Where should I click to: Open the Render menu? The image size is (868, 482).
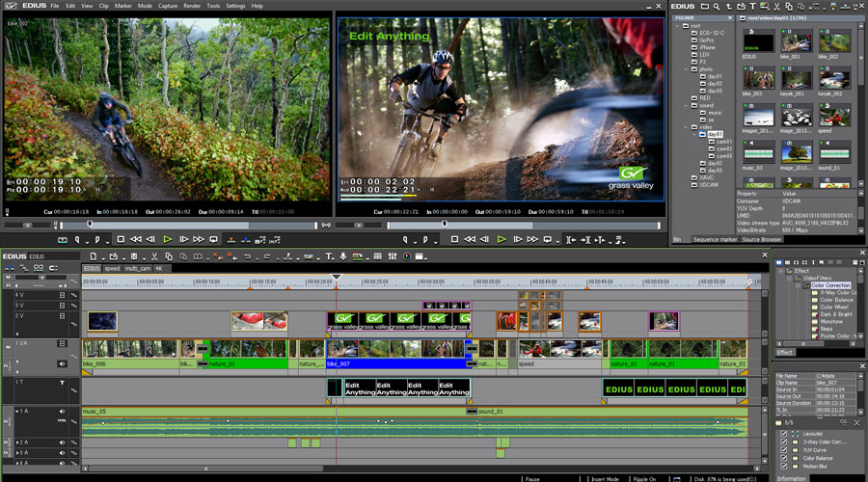pyautogui.click(x=192, y=6)
